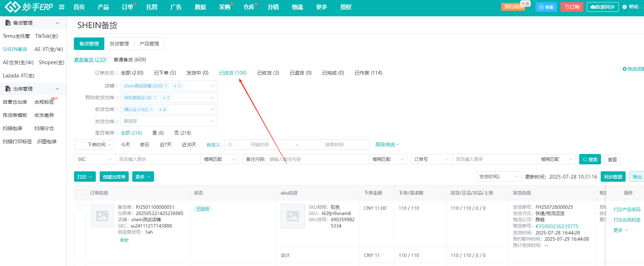The image size is (644, 266).
Task: Select 紧急备货 (230) link
Action: pyautogui.click(x=90, y=60)
